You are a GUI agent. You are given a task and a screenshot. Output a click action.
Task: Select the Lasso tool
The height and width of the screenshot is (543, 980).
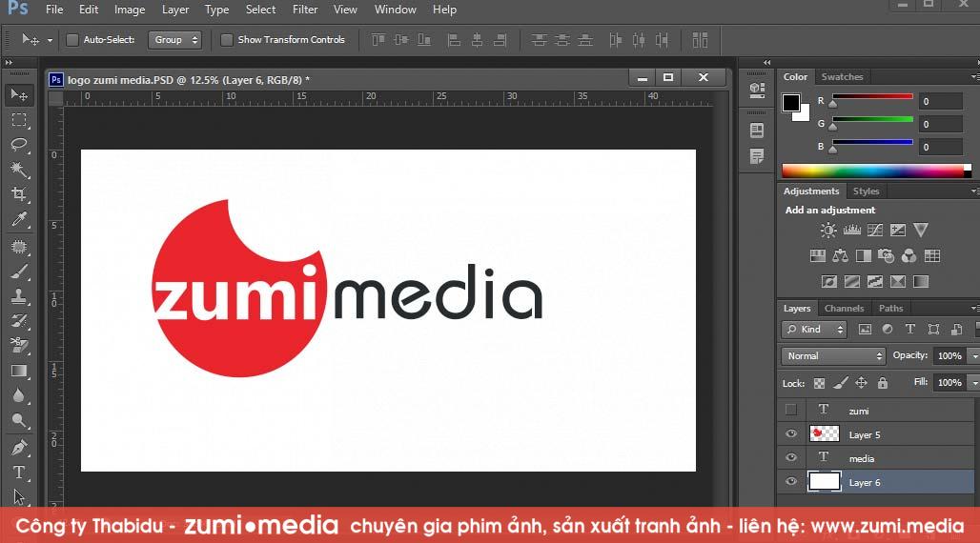pos(19,145)
